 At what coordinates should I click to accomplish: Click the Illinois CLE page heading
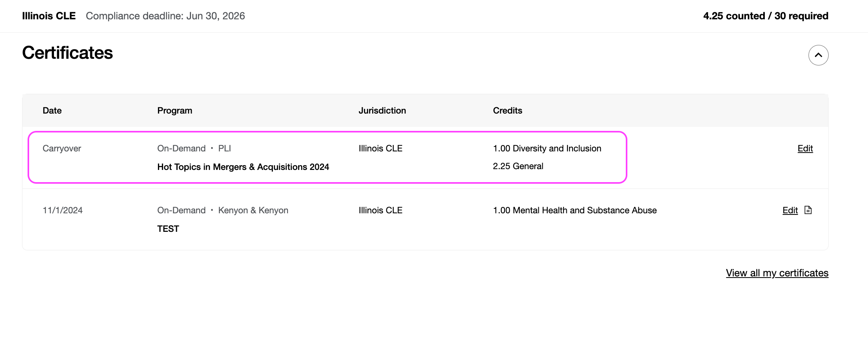[49, 16]
